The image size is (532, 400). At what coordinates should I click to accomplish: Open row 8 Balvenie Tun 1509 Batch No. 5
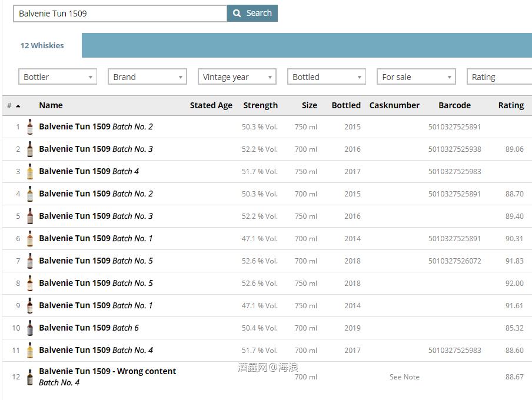coord(96,284)
